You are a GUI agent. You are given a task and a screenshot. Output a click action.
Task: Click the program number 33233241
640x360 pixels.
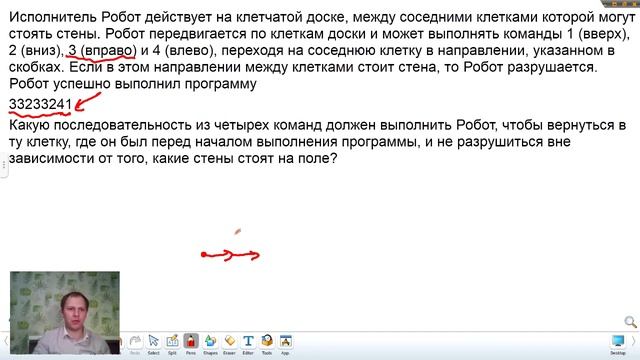[x=40, y=104]
